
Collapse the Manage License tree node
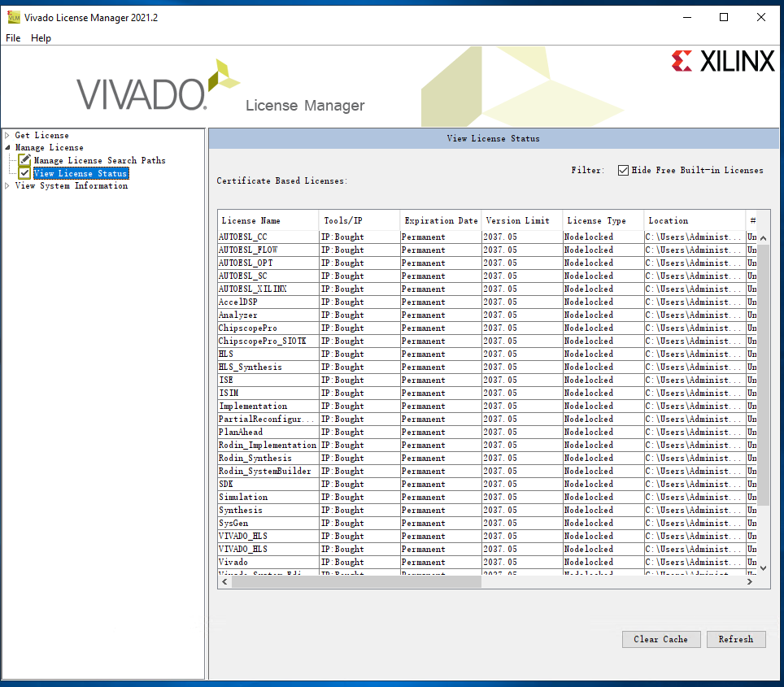pyautogui.click(x=7, y=147)
